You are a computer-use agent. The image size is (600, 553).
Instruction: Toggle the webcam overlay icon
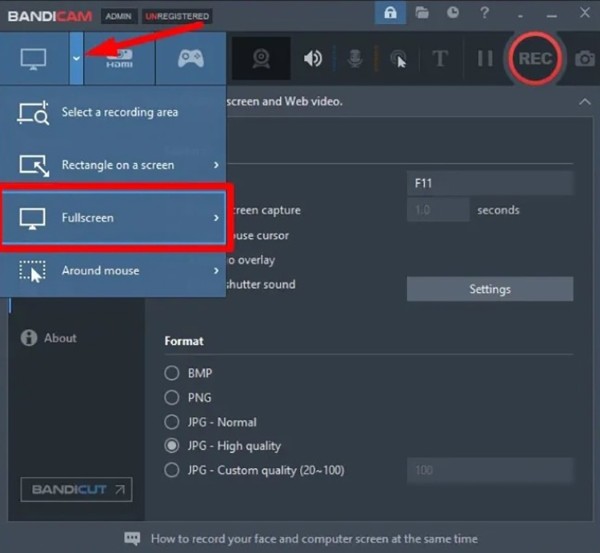point(261,59)
